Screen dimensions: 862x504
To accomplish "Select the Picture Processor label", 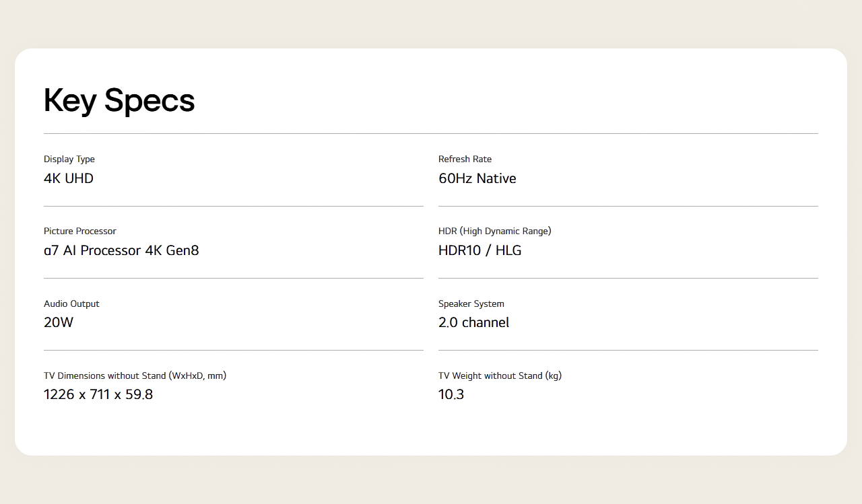I will point(80,231).
